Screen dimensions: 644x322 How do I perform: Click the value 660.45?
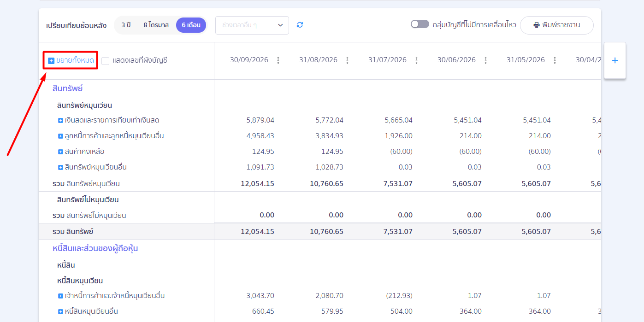click(x=263, y=311)
